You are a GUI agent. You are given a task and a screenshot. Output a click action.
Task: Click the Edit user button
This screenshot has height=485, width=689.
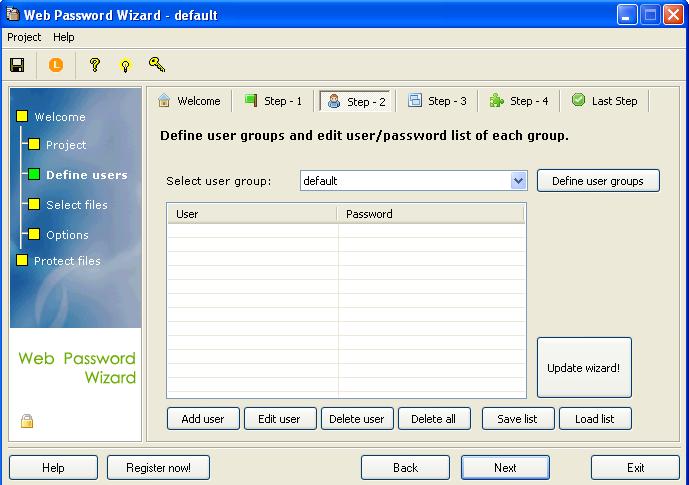(280, 419)
